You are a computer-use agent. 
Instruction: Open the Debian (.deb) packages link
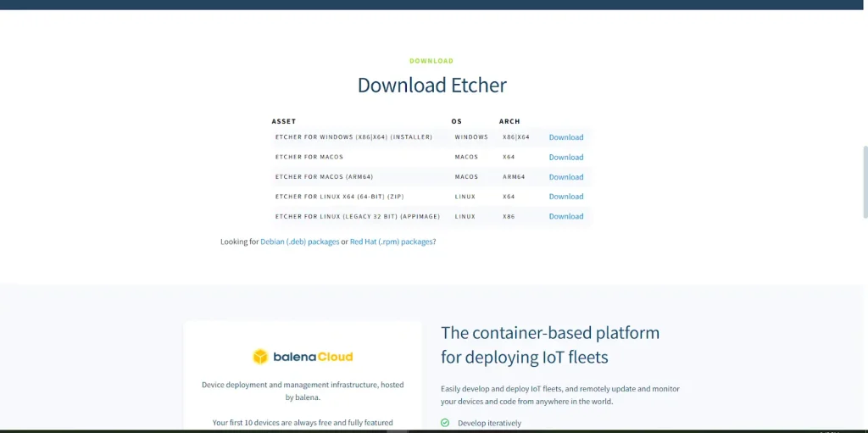click(299, 242)
